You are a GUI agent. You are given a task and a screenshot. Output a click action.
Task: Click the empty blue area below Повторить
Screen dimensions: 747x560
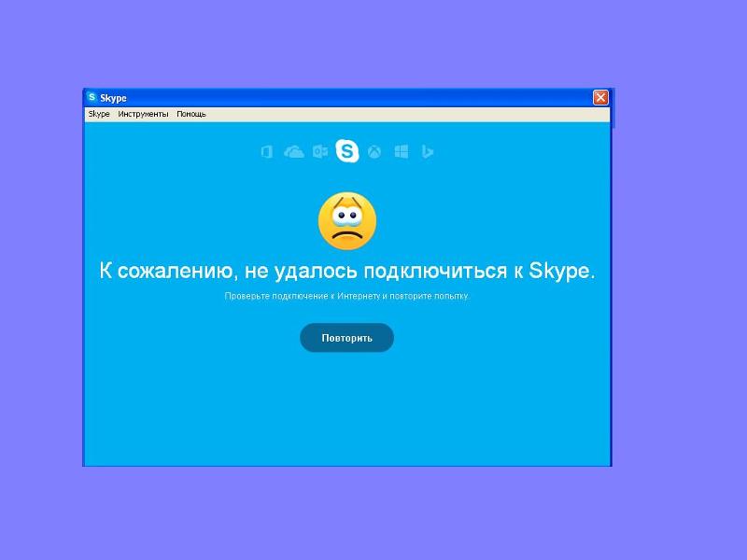pos(346,411)
